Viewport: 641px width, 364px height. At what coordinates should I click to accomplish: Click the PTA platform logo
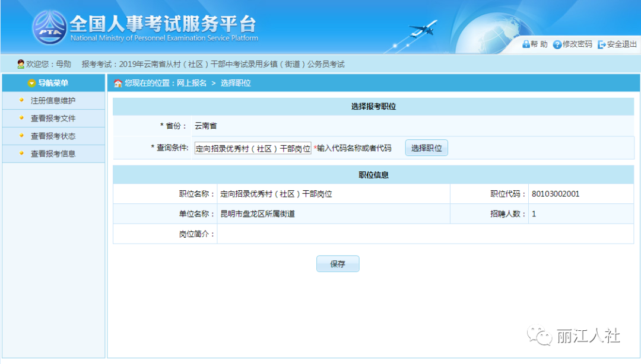(x=49, y=28)
